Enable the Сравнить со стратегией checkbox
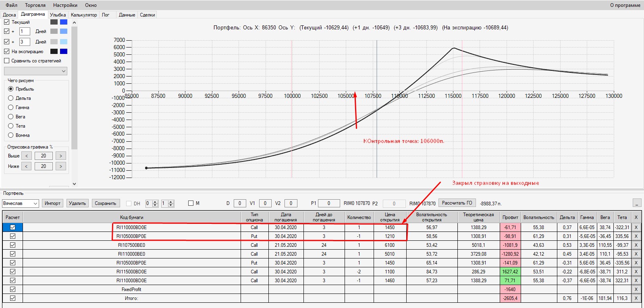 click(x=6, y=61)
